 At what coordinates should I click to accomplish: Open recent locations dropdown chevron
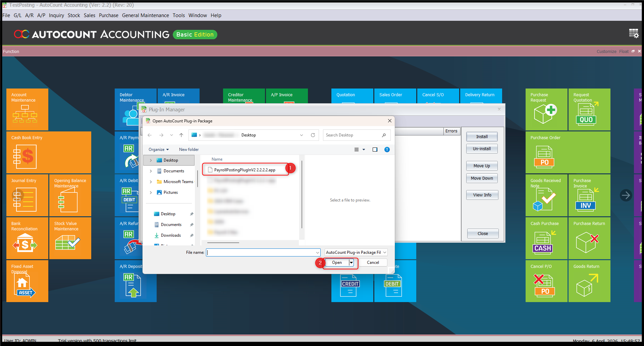coord(171,135)
